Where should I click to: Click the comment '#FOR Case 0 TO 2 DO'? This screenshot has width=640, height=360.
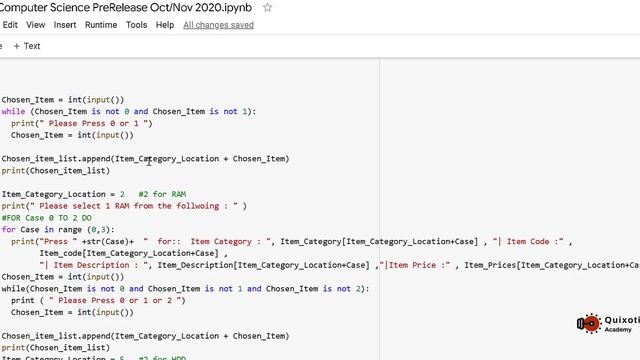click(x=47, y=218)
